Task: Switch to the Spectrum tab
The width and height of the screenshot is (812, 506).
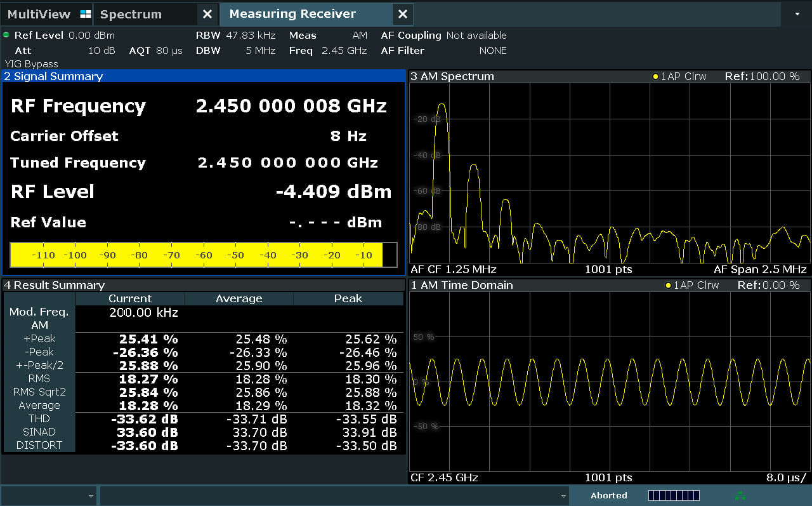Action: pos(131,14)
